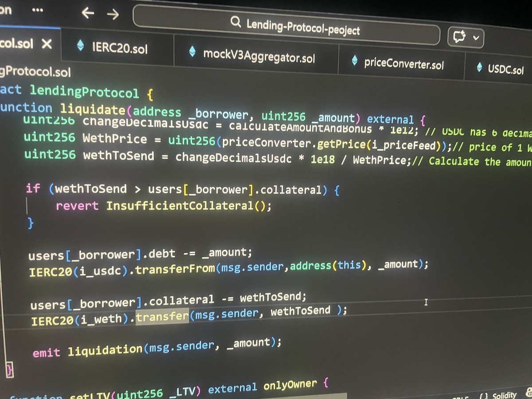
Task: Click the back navigation arrow
Action: (88, 14)
